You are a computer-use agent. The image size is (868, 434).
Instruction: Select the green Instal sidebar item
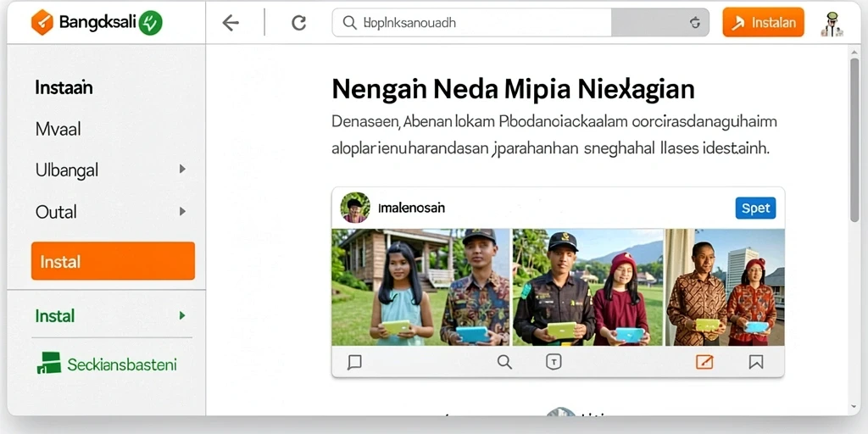[55, 316]
